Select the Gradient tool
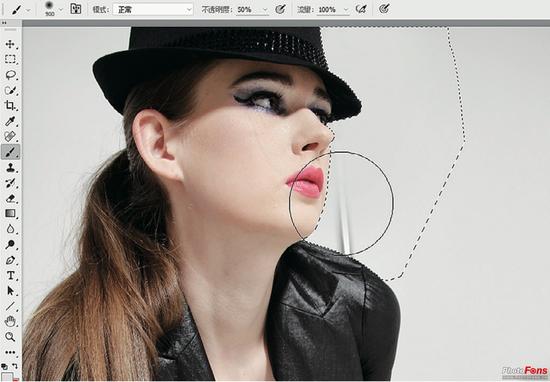 click(10, 213)
